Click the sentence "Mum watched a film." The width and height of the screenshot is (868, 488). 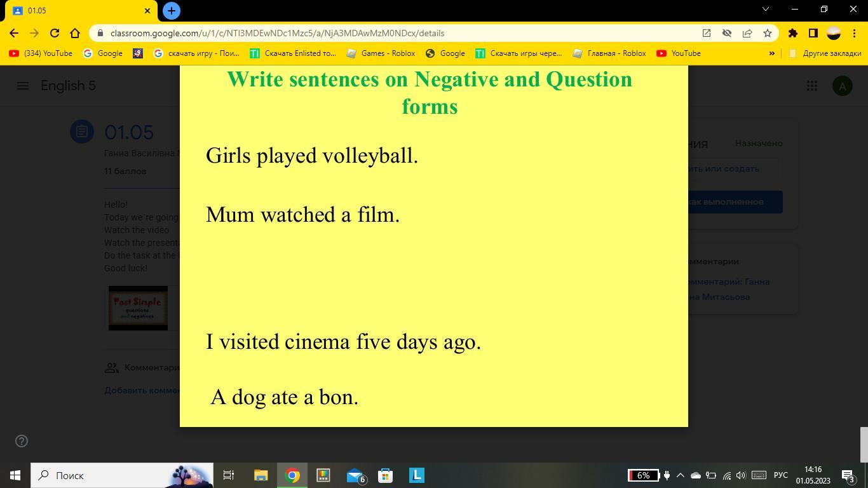pos(302,214)
